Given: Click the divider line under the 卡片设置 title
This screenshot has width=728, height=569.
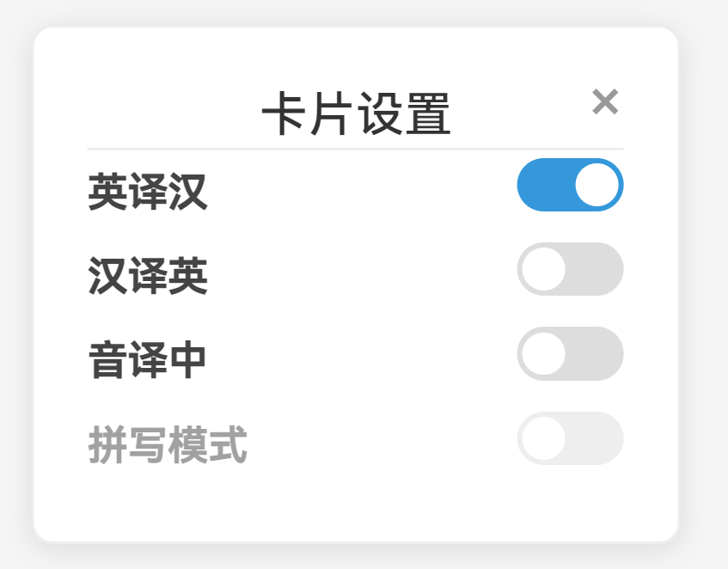Looking at the screenshot, I should pyautogui.click(x=355, y=149).
